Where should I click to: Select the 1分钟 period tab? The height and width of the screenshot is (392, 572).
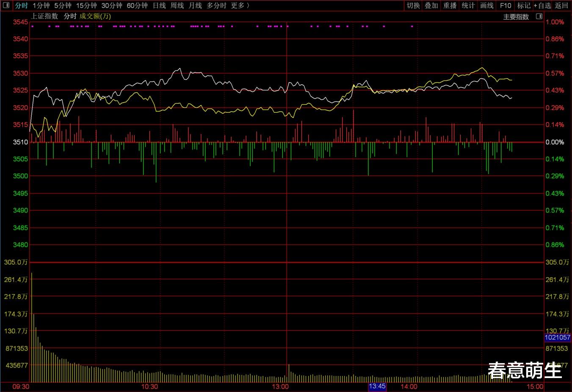click(x=41, y=6)
